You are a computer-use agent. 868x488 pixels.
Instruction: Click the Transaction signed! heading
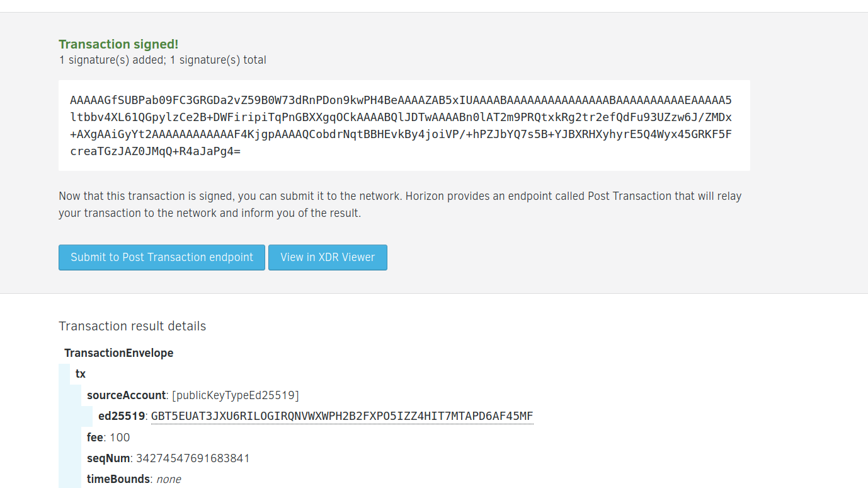(x=118, y=44)
